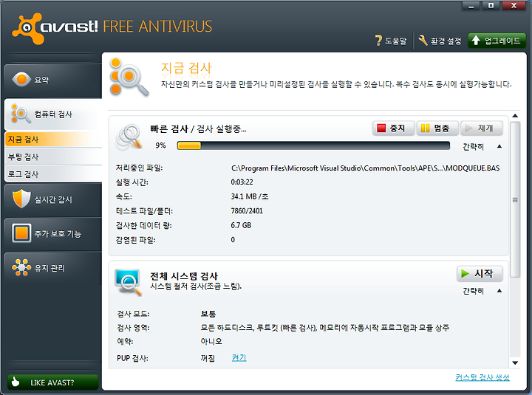Click the quick scan progress bar
This screenshot has width=532, height=395.
point(313,145)
